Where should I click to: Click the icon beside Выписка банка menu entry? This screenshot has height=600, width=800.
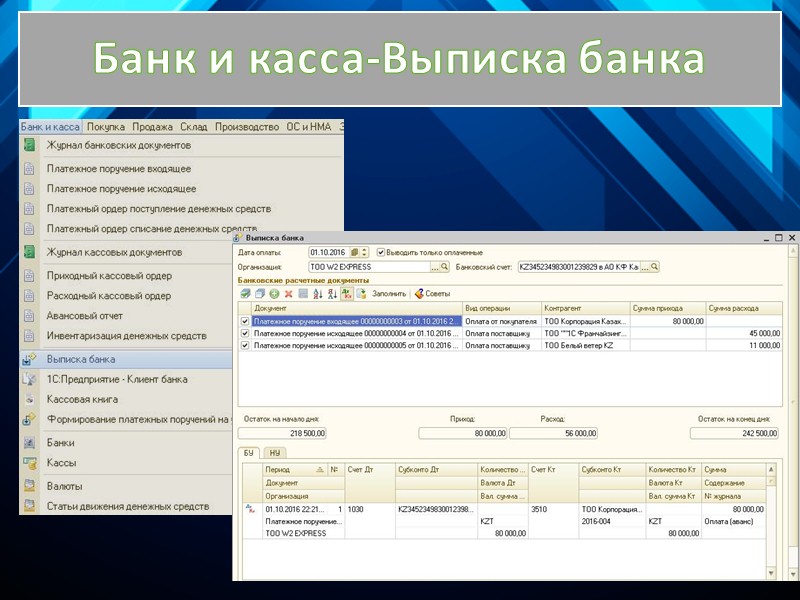[x=29, y=359]
